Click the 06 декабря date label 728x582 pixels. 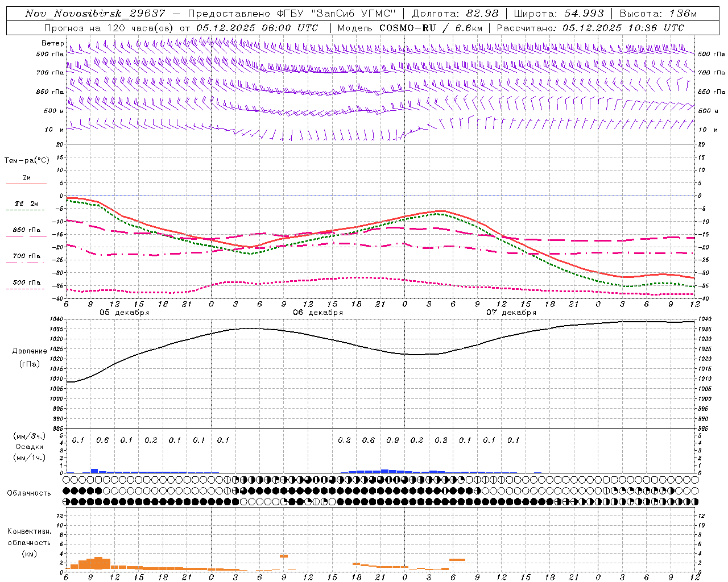click(x=318, y=313)
